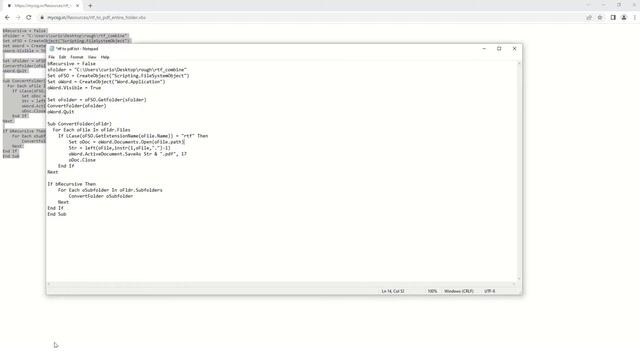
Task: Click 'Windows (CRLF)' in Notepad status bar
Action: (x=459, y=291)
